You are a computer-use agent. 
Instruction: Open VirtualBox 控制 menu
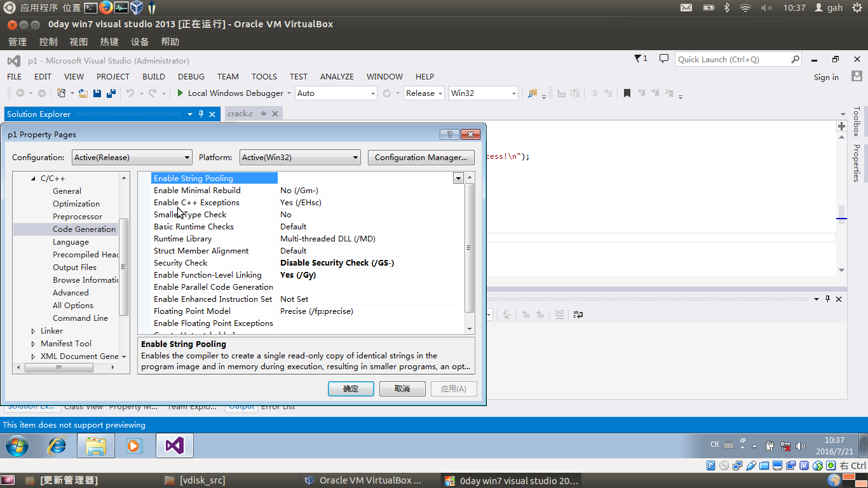(48, 42)
